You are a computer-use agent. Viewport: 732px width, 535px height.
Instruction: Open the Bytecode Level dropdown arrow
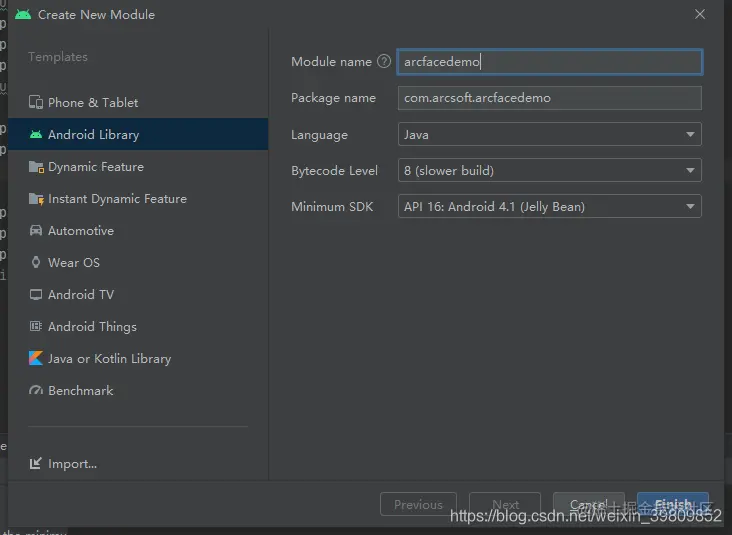coord(690,170)
